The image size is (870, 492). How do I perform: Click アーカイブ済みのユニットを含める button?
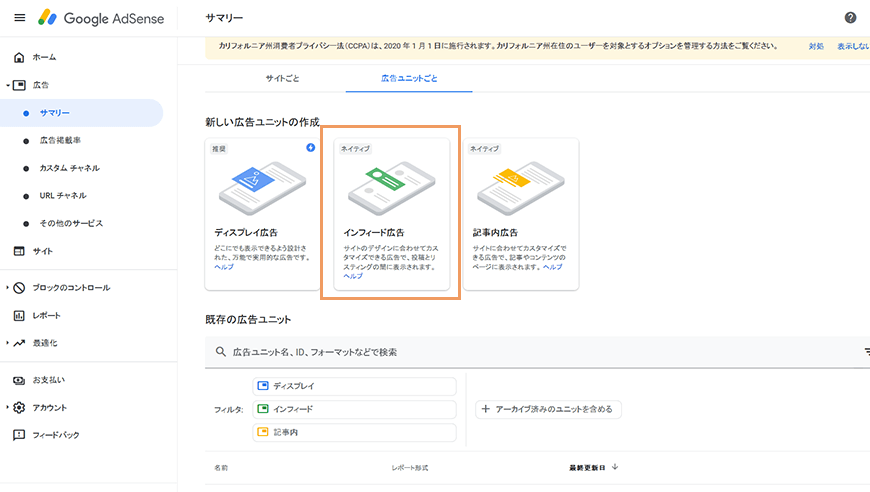[549, 409]
